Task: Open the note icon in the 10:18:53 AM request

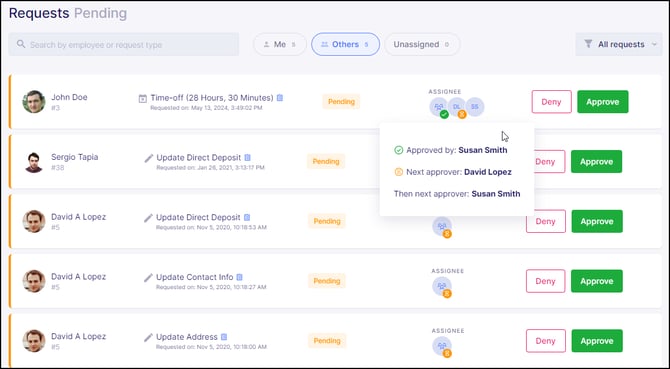Action: coord(247,217)
